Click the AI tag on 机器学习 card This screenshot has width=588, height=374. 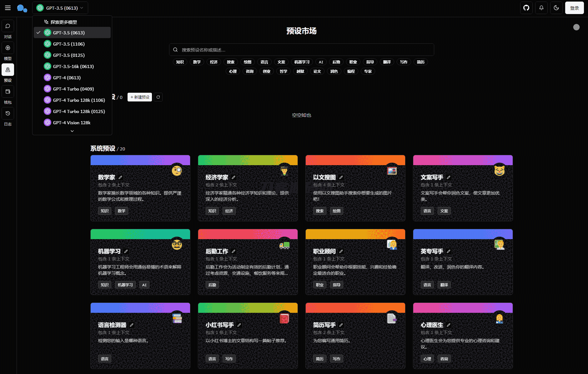(x=144, y=285)
